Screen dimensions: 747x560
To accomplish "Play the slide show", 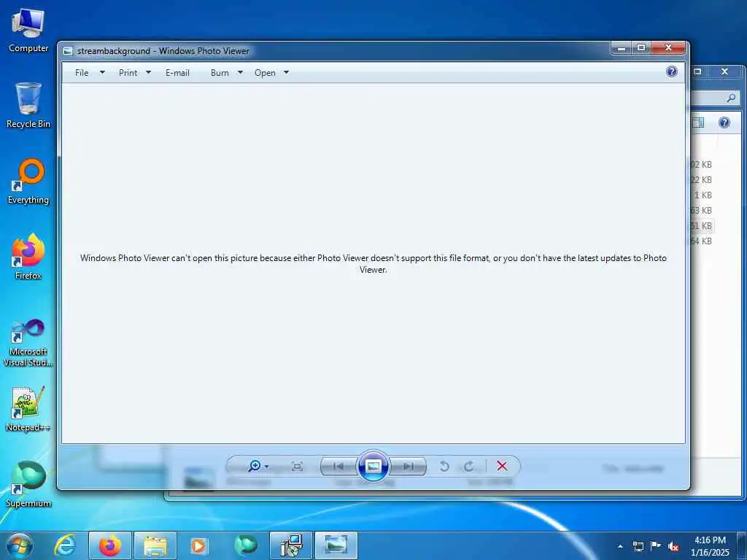I will click(373, 466).
